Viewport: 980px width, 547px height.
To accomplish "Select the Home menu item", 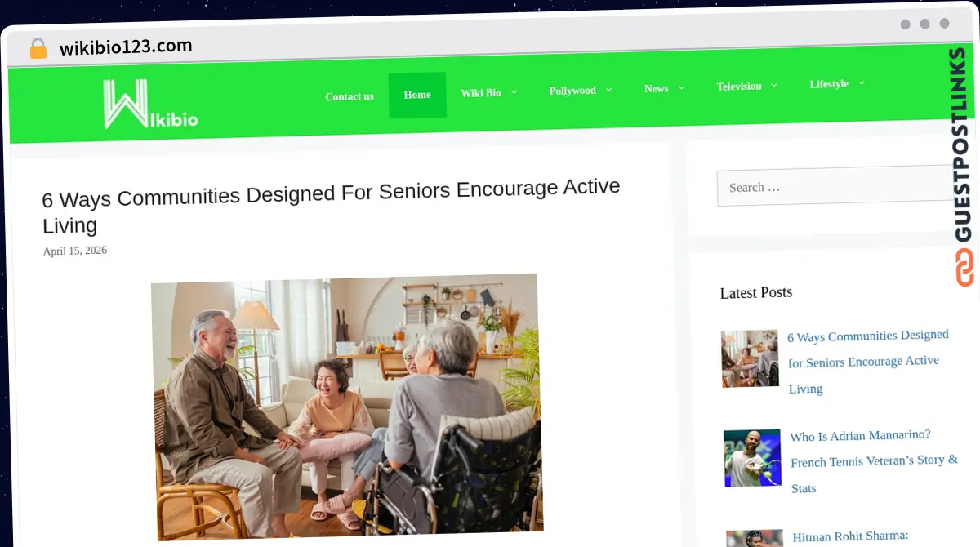I will (417, 95).
